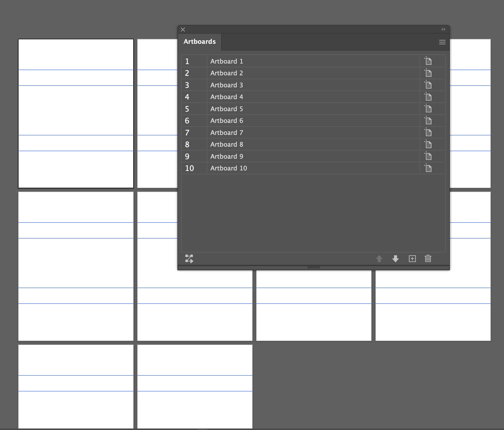504x430 pixels.
Task: Open artboard options for Artboard 1
Action: [x=428, y=61]
